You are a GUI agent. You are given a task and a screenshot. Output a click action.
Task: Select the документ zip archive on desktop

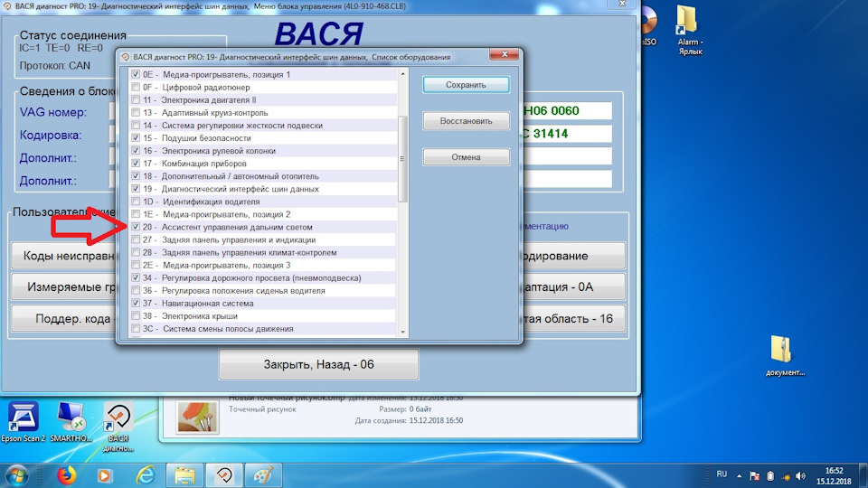click(x=785, y=356)
